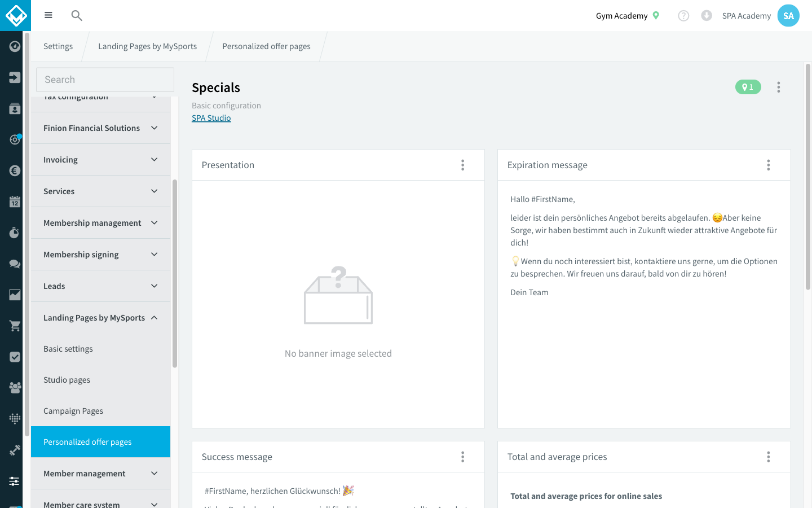Open the euro finance icon in the left rail

15,170
